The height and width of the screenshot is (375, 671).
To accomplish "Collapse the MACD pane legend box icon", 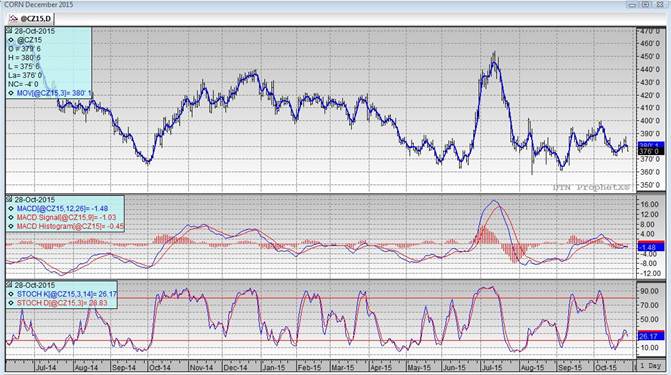I will [9, 199].
